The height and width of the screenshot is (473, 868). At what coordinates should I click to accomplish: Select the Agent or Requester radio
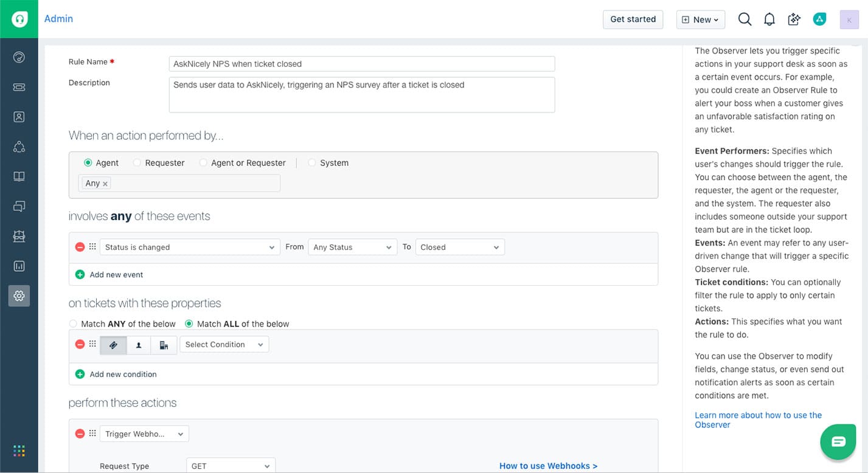point(203,163)
